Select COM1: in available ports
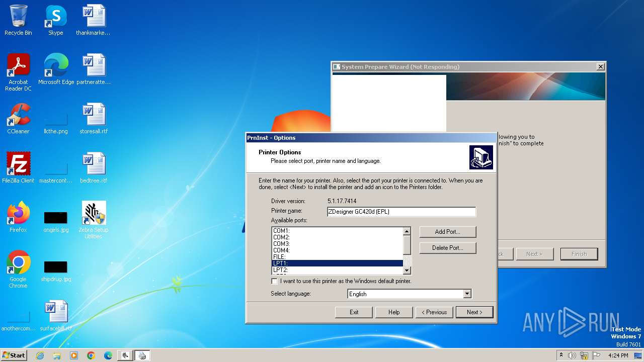 click(337, 231)
